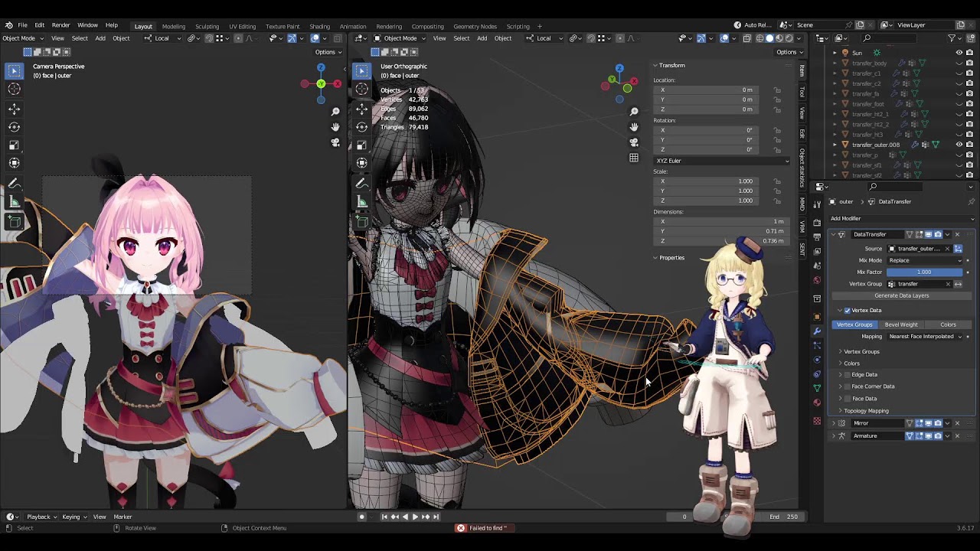Viewport: 980px width, 551px height.
Task: Toggle visibility eye of transfer_outer.008
Action: click(959, 145)
